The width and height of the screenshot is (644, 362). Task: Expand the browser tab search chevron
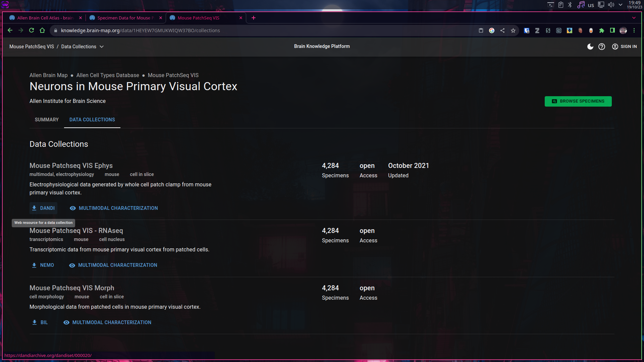click(634, 18)
